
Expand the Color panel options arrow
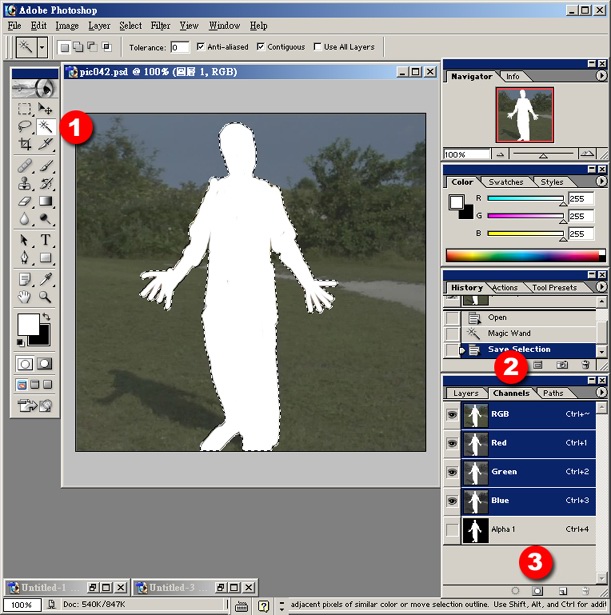pos(601,182)
